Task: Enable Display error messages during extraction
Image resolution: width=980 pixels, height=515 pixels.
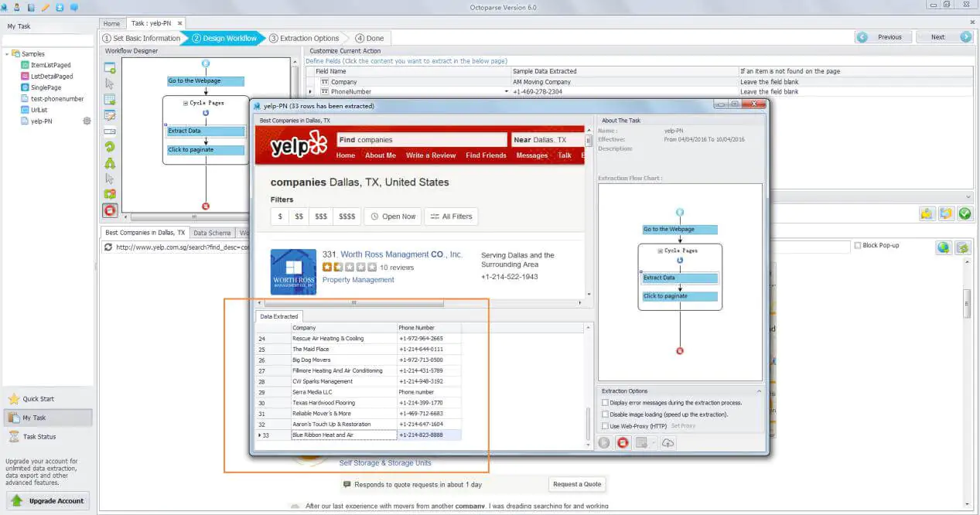Action: coord(605,403)
